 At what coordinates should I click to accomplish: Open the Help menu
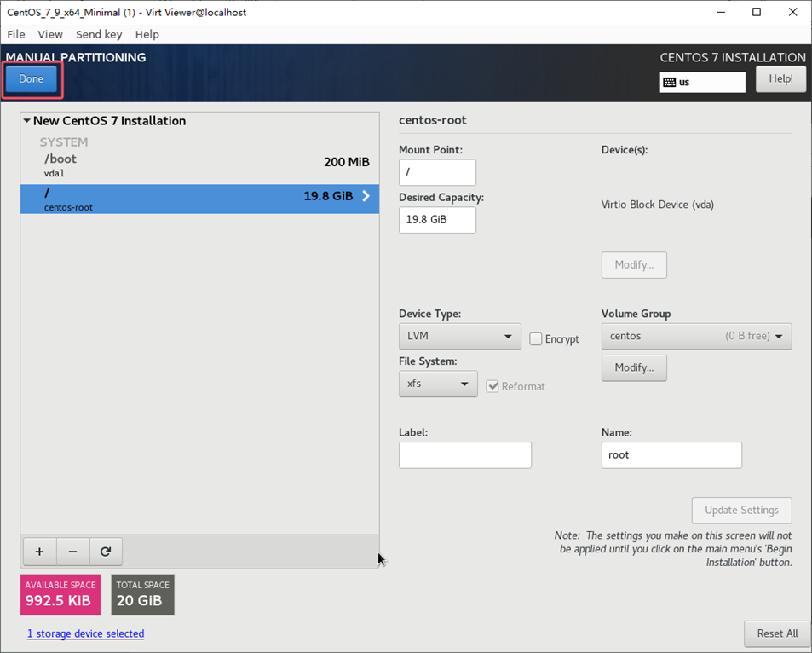point(147,34)
